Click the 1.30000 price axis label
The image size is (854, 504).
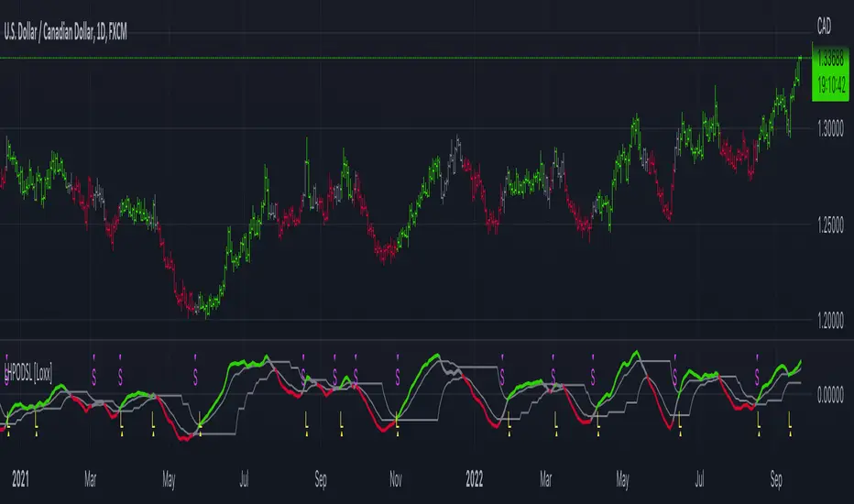point(830,128)
